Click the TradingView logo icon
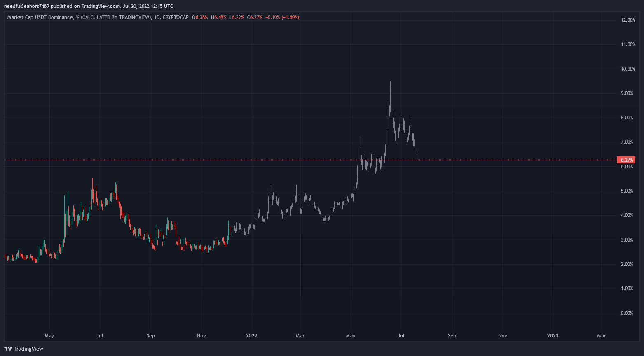Screen dimensions: 644x356 (8, 349)
